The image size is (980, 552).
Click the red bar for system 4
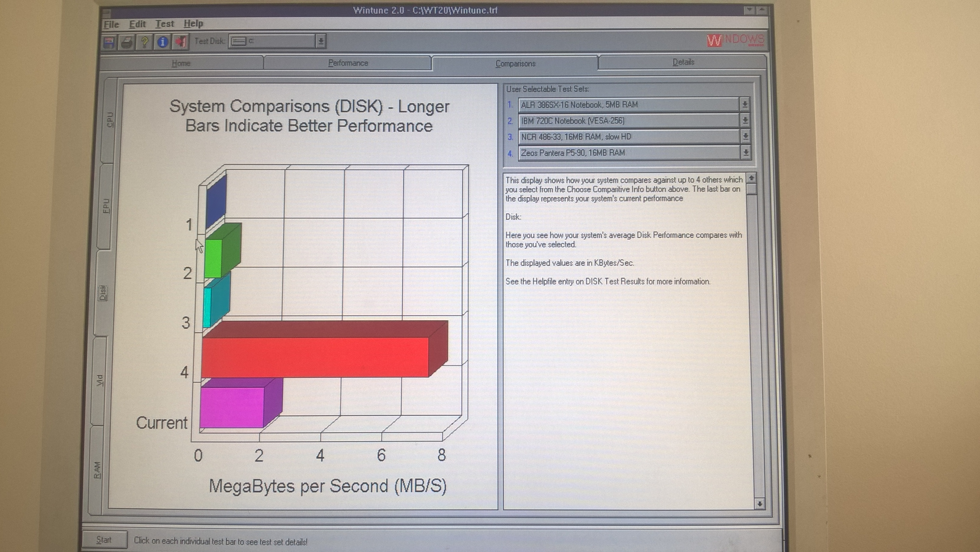[315, 357]
